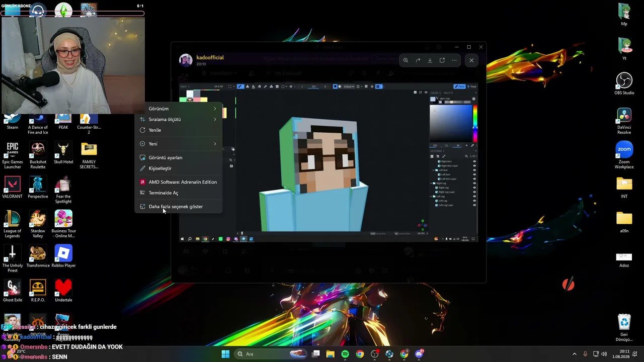Select Terminalde Aç menu entry

(x=179, y=193)
